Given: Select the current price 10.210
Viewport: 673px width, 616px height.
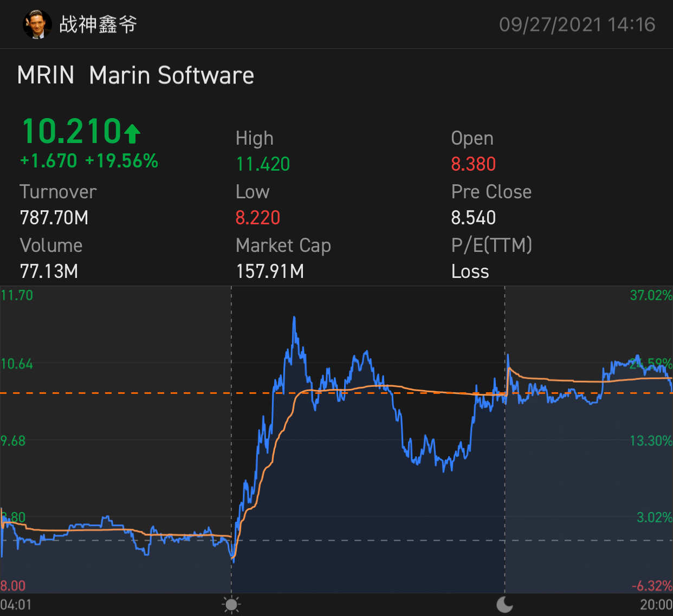Looking at the screenshot, I should [72, 131].
